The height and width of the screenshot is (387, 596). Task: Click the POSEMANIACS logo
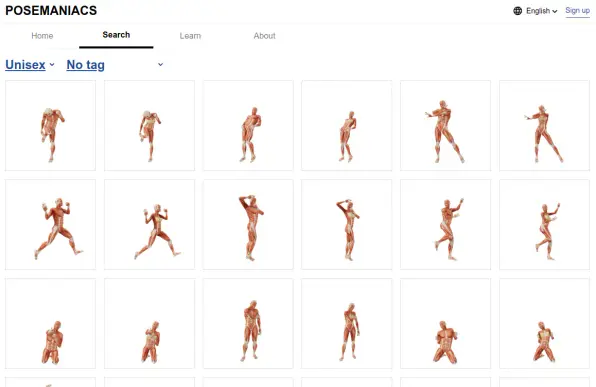51,10
